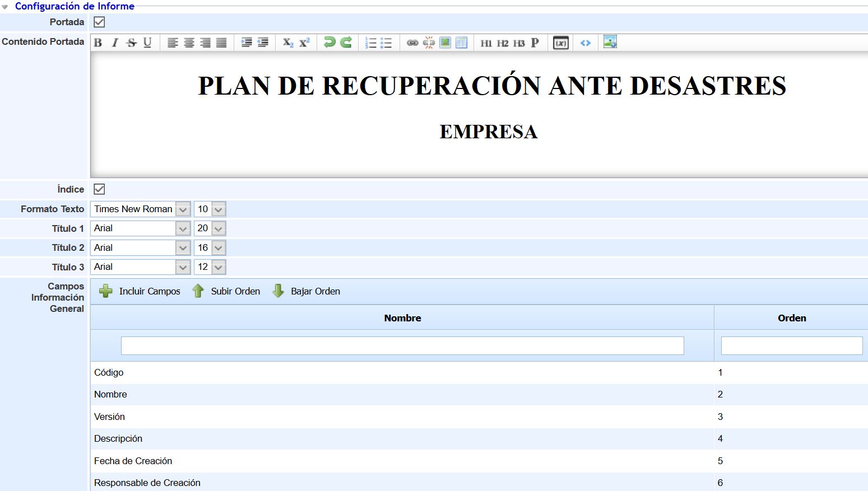
Task: Insert a table into the cover content
Action: 461,42
